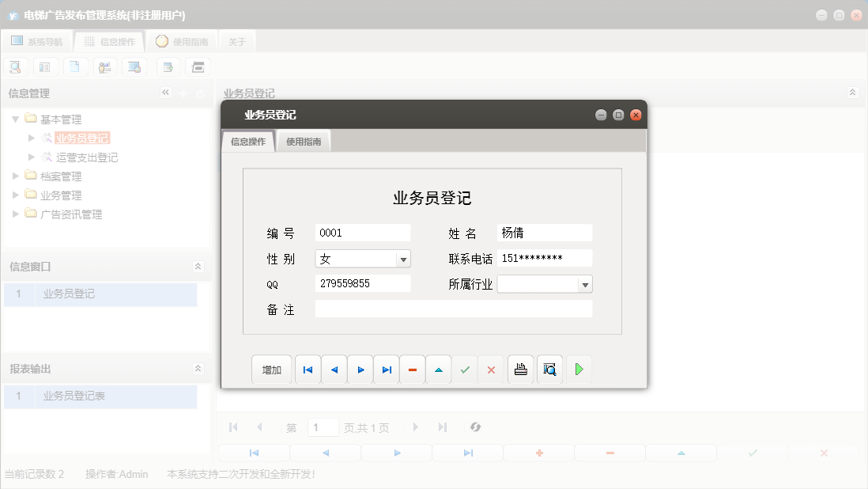This screenshot has height=489, width=868.
Task: Click the print icon in the dialog toolbar
Action: (x=520, y=369)
